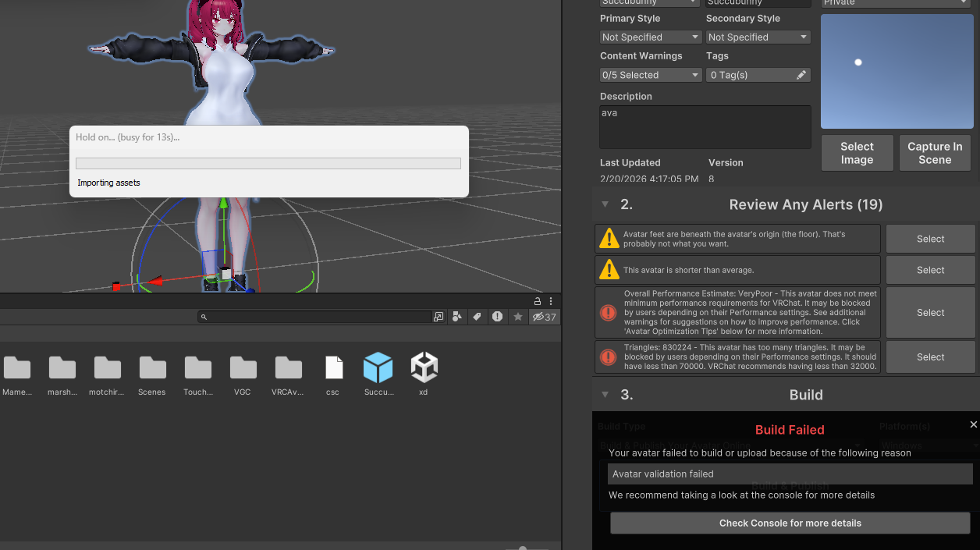Viewport: 980px width, 550px height.
Task: Click the Project panel search field
Action: 315,317
